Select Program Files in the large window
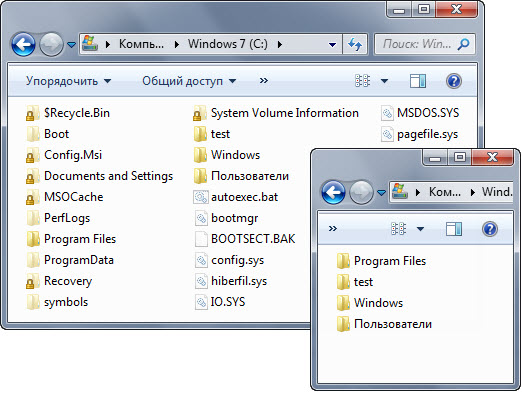522x397 pixels. [71, 239]
